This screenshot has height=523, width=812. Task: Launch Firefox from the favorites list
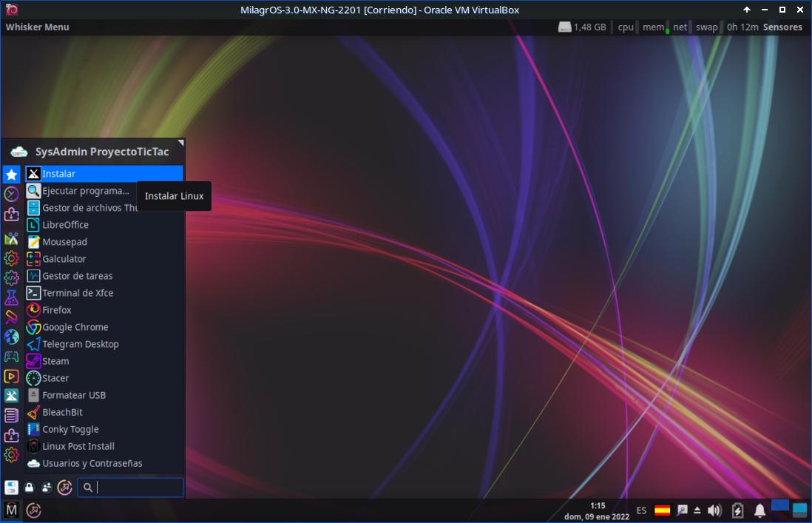pyautogui.click(x=56, y=310)
